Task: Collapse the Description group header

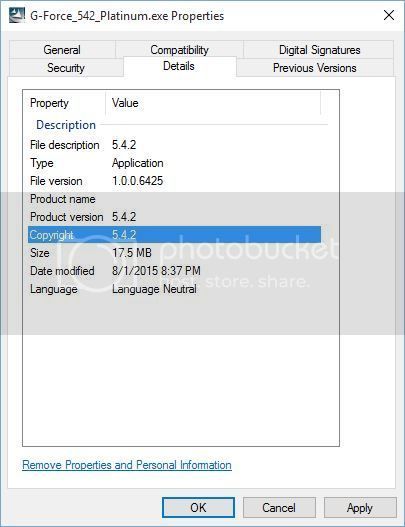Action: tap(66, 125)
